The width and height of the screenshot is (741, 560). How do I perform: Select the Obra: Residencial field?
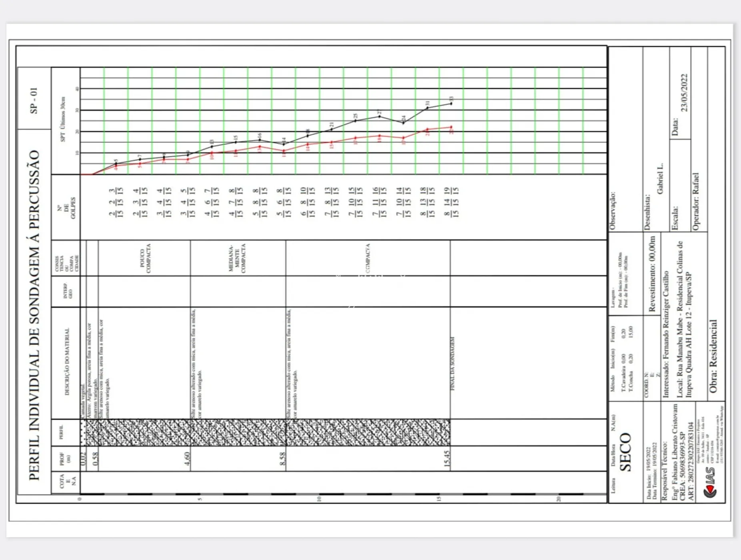click(x=713, y=356)
